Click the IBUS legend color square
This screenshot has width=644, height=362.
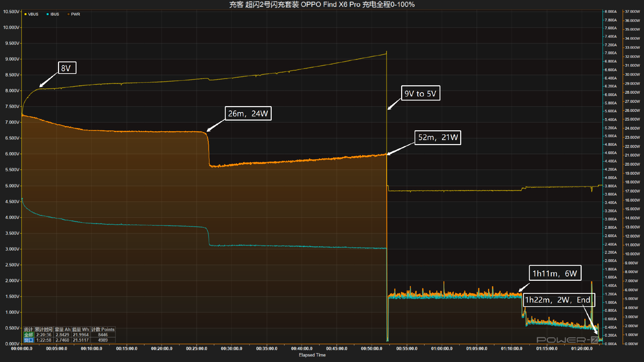pyautogui.click(x=48, y=14)
